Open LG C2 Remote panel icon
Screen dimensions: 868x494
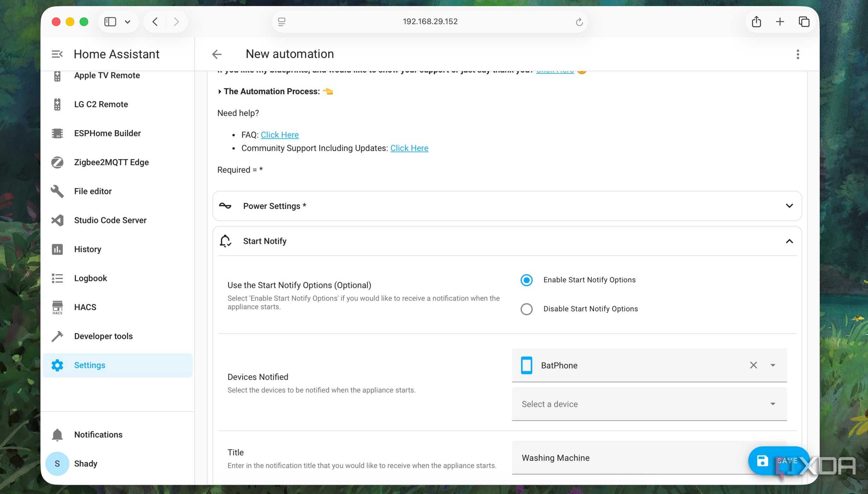click(57, 104)
